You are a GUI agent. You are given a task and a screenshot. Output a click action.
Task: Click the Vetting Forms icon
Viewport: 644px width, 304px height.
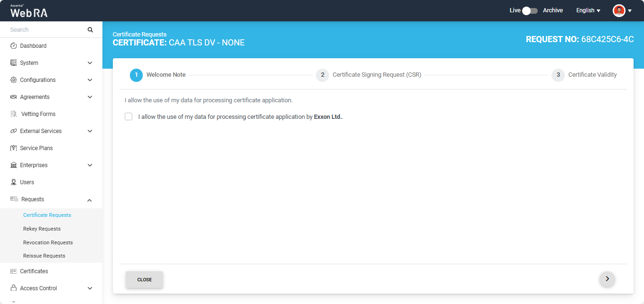pos(14,114)
